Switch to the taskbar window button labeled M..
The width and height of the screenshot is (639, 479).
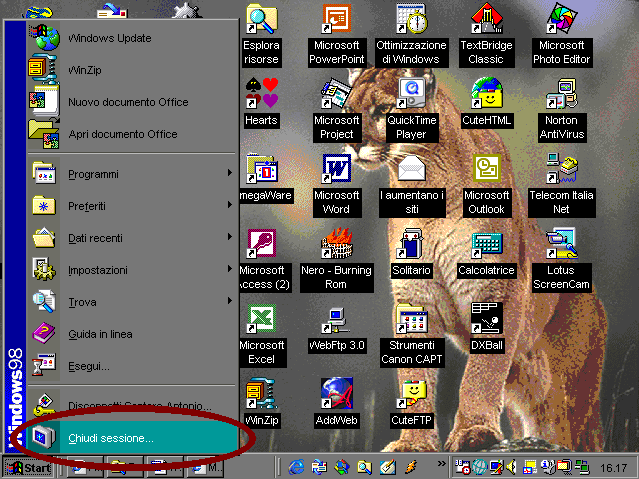tap(204, 467)
